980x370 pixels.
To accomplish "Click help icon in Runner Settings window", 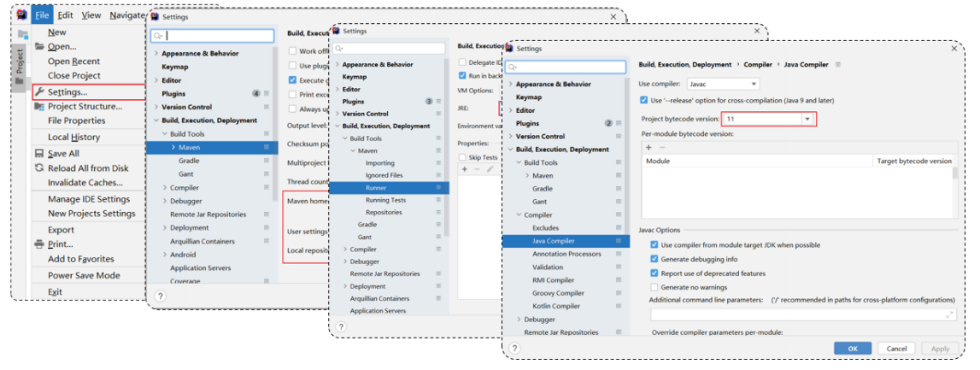I will coord(341,327).
